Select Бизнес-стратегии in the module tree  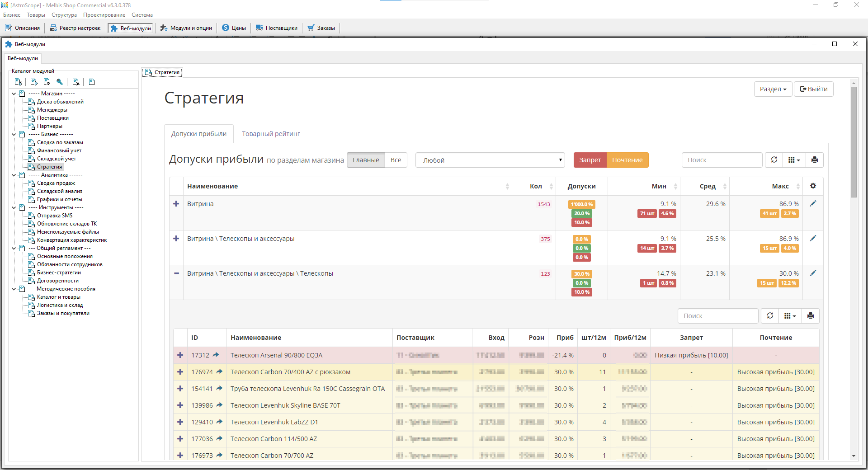tap(59, 273)
